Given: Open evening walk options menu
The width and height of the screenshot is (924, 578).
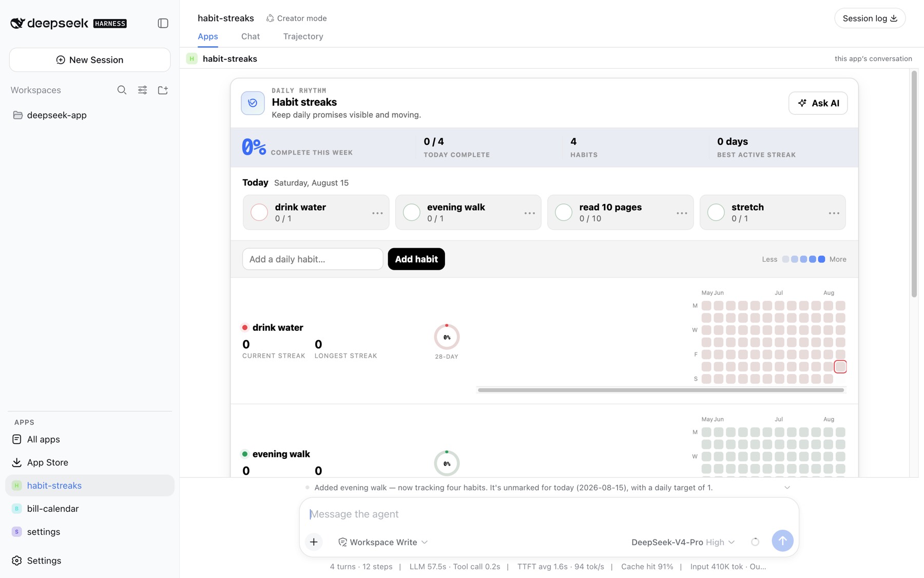Looking at the screenshot, I should [530, 213].
